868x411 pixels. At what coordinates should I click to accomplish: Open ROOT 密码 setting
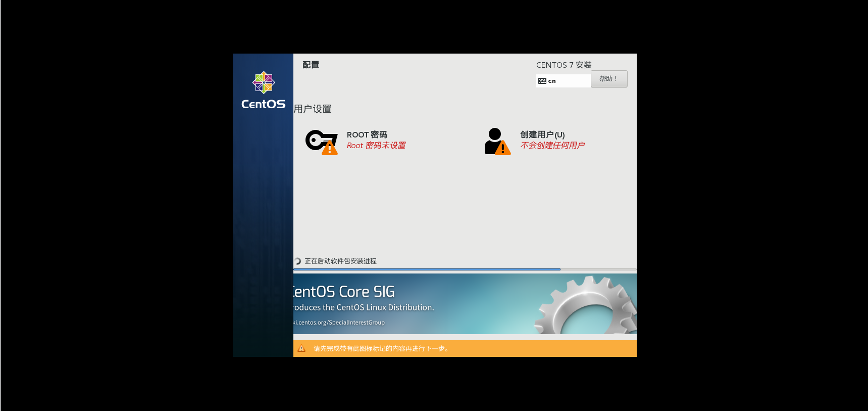(367, 134)
